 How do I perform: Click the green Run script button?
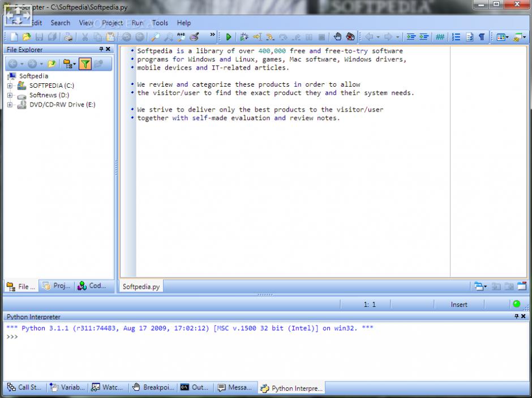tap(229, 37)
